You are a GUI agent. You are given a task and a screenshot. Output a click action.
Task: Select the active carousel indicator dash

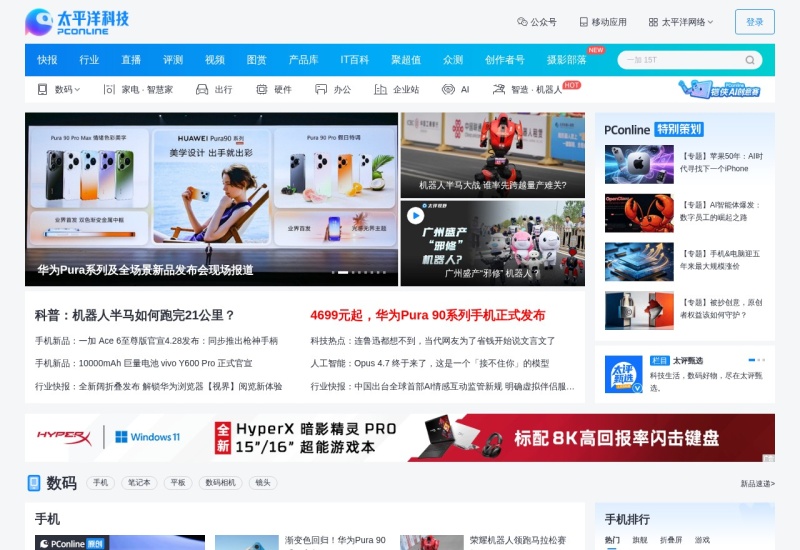[343, 272]
